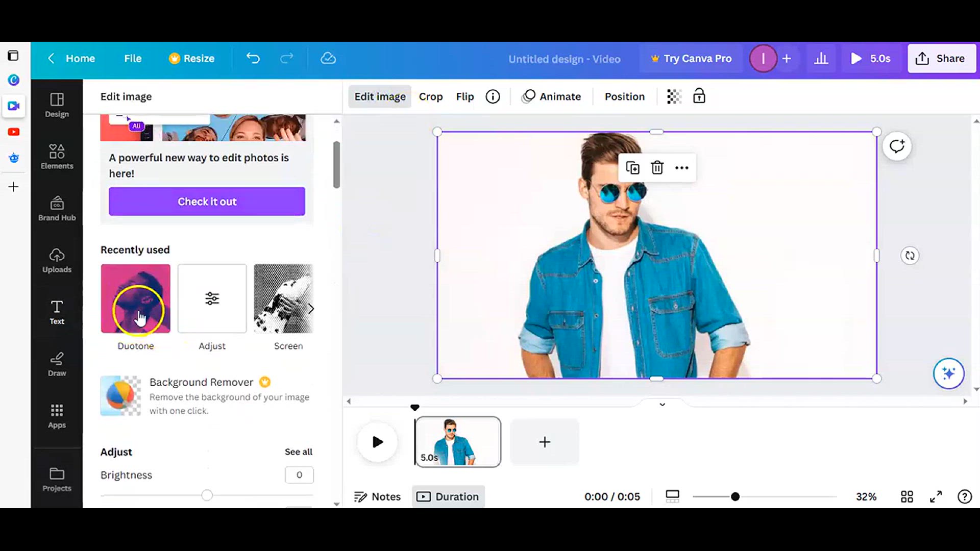This screenshot has height=551, width=980.
Task: Click Try Canva Pro
Action: point(691,59)
